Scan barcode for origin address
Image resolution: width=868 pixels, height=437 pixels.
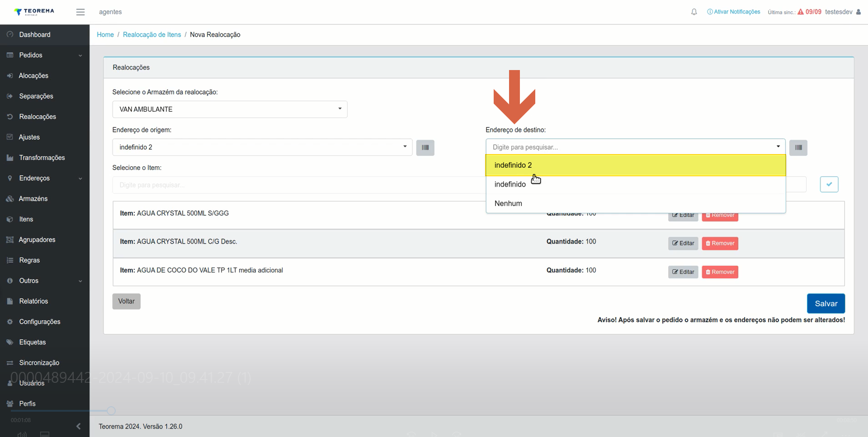point(425,147)
